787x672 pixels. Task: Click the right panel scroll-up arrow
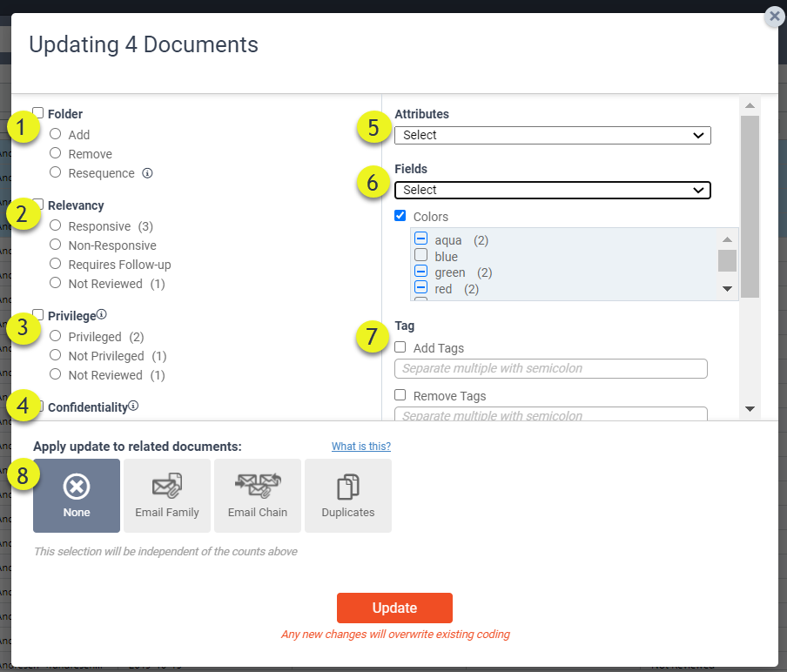point(750,105)
